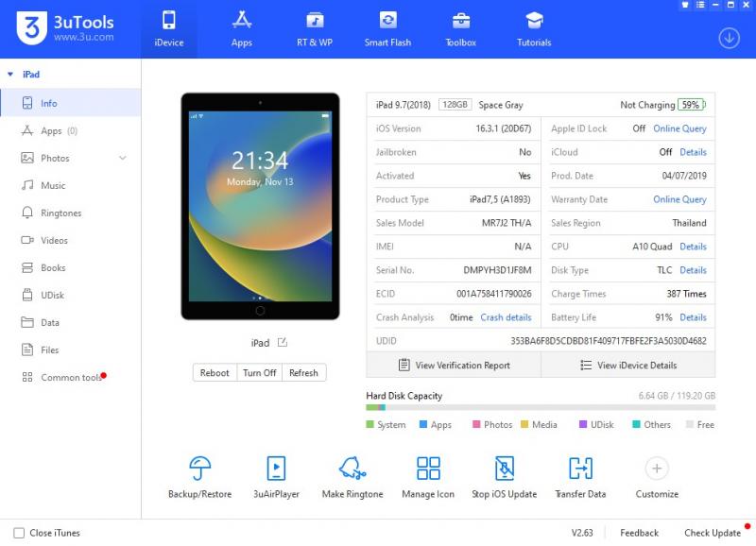Screen dimensions: 756x546
Task: Click the UDID value text
Action: coord(609,341)
